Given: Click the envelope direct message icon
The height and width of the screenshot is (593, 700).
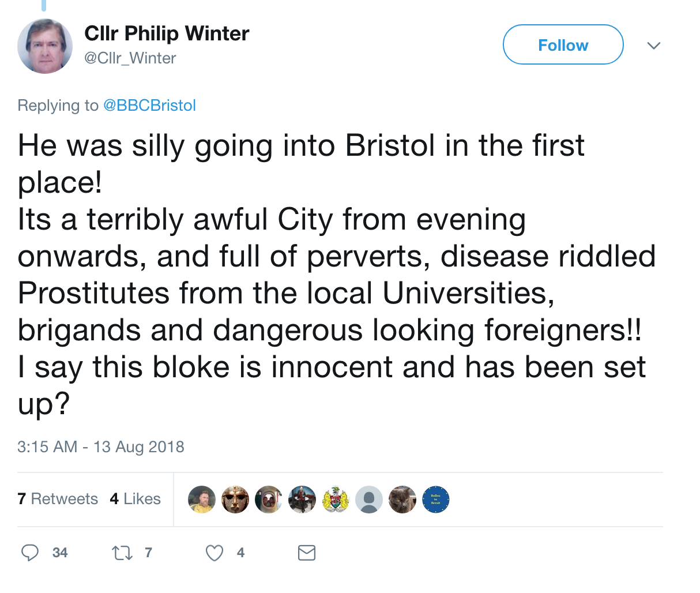Looking at the screenshot, I should tap(306, 553).
